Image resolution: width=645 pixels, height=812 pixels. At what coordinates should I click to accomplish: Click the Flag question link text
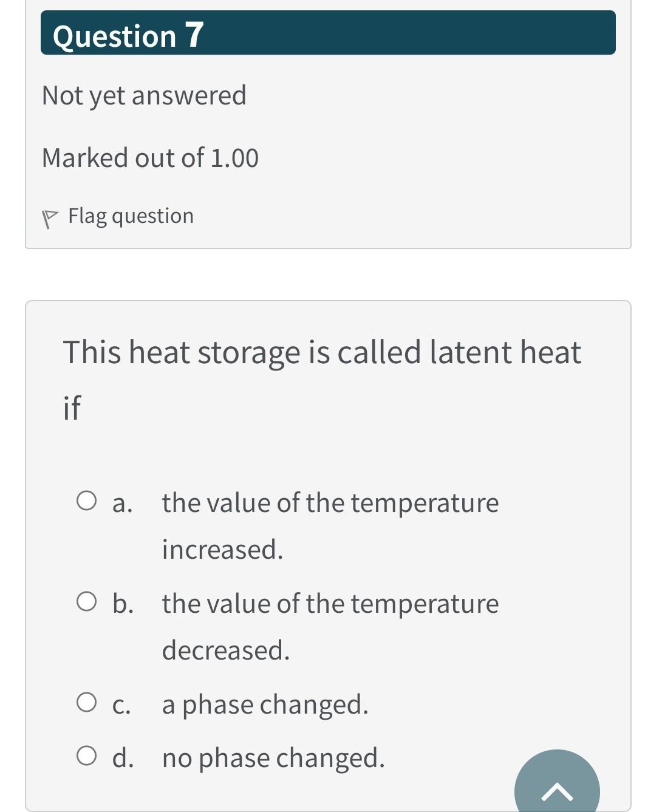pyautogui.click(x=131, y=216)
